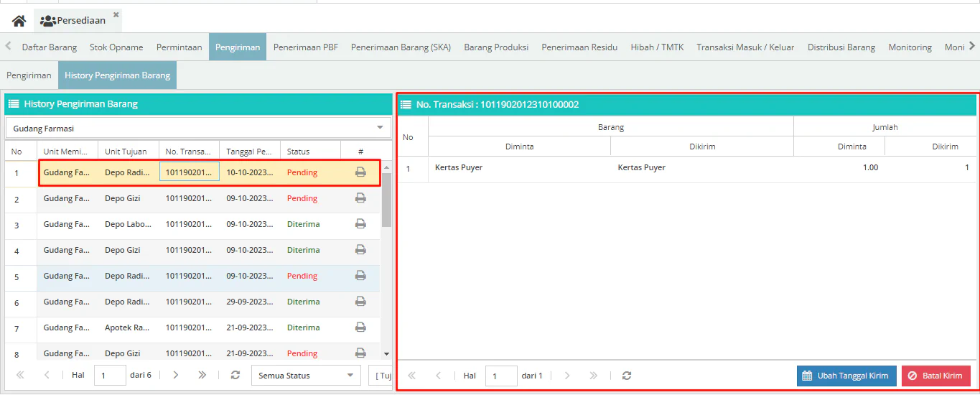The image size is (980, 395).
Task: Select row 3 Depo Labo... cell
Action: coord(129,224)
